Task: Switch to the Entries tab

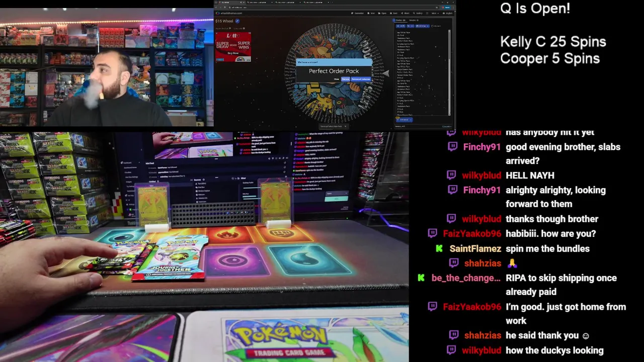Action: tap(401, 20)
